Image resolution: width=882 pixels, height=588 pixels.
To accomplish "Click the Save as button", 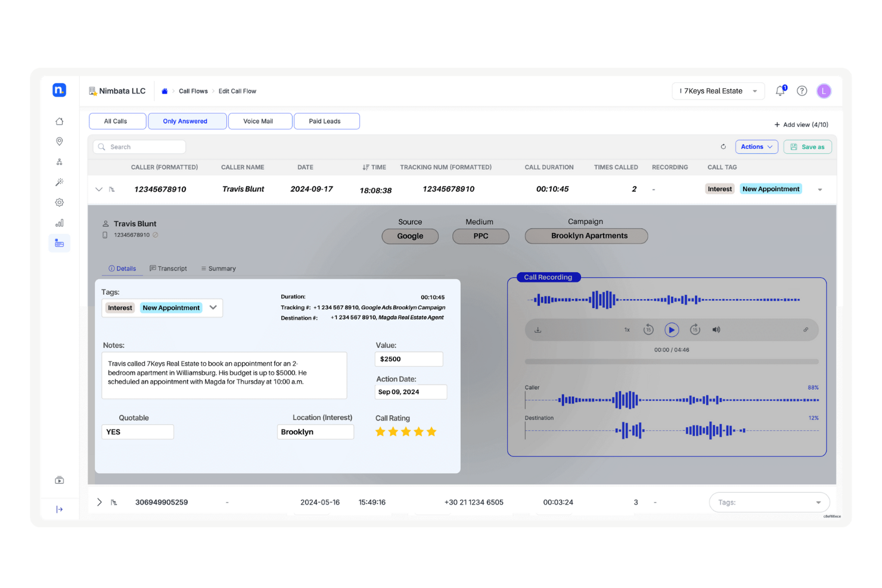I will 808,147.
